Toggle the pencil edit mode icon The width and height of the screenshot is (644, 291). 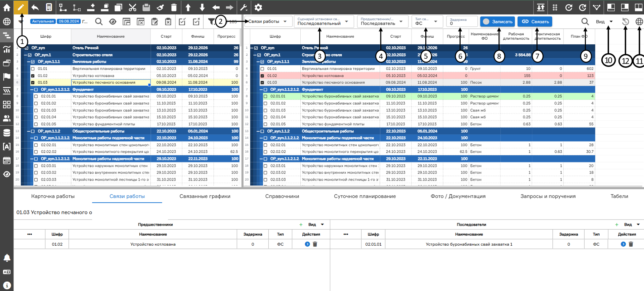(x=21, y=7)
